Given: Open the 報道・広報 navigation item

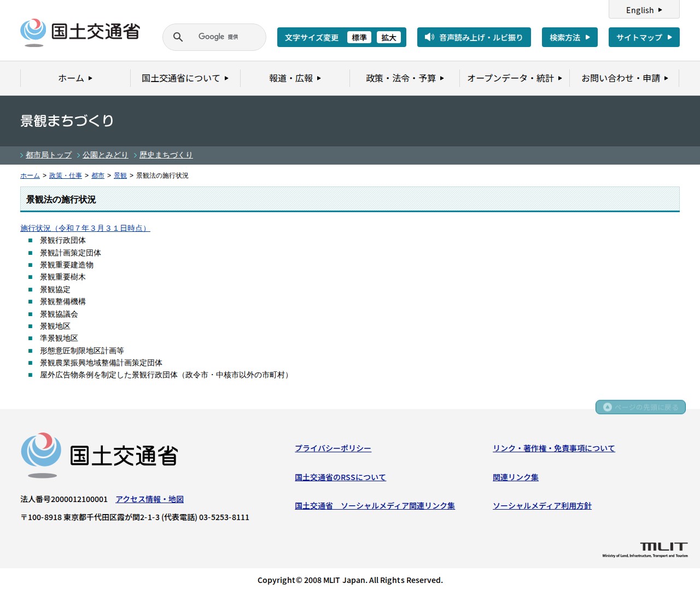Looking at the screenshot, I should tap(295, 78).
